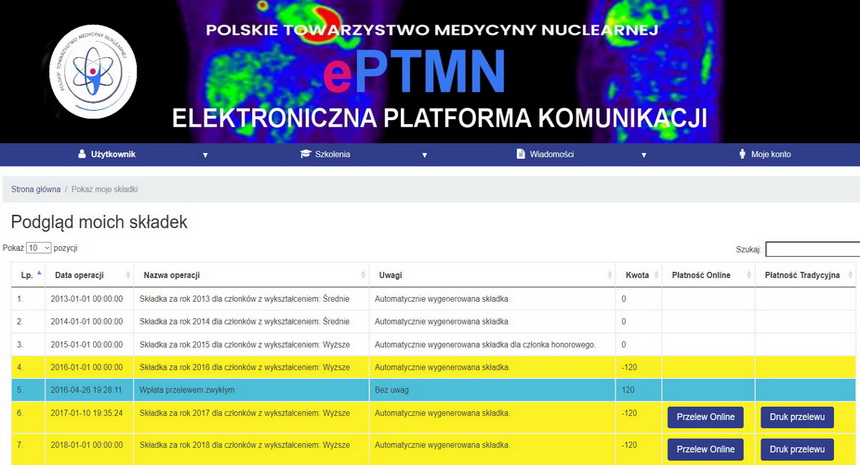The height and width of the screenshot is (465, 860).
Task: Click the Podgląd moich składek heading
Action: coord(99,222)
